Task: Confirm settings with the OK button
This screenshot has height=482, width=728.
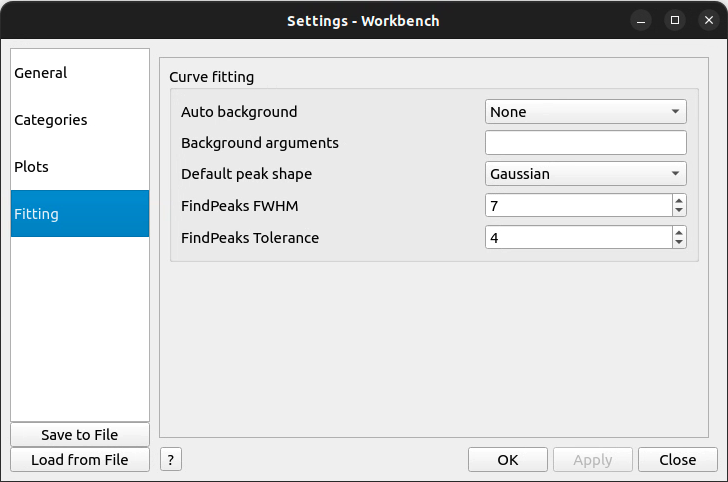Action: [507, 460]
